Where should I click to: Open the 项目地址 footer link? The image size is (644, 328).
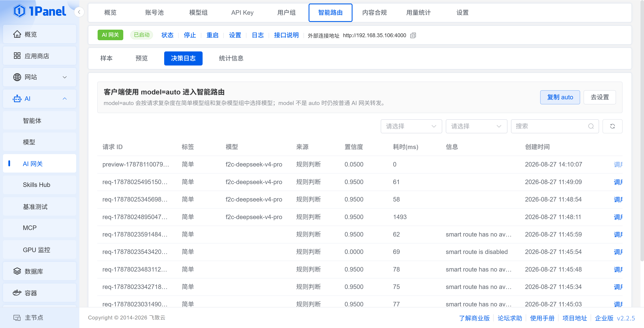coord(575,318)
